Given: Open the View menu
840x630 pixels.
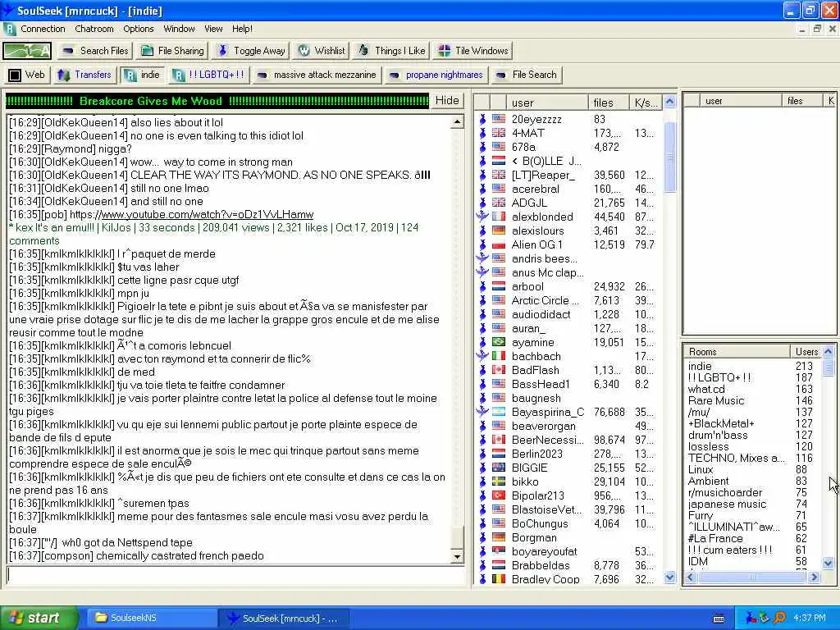Looking at the screenshot, I should pos(213,29).
